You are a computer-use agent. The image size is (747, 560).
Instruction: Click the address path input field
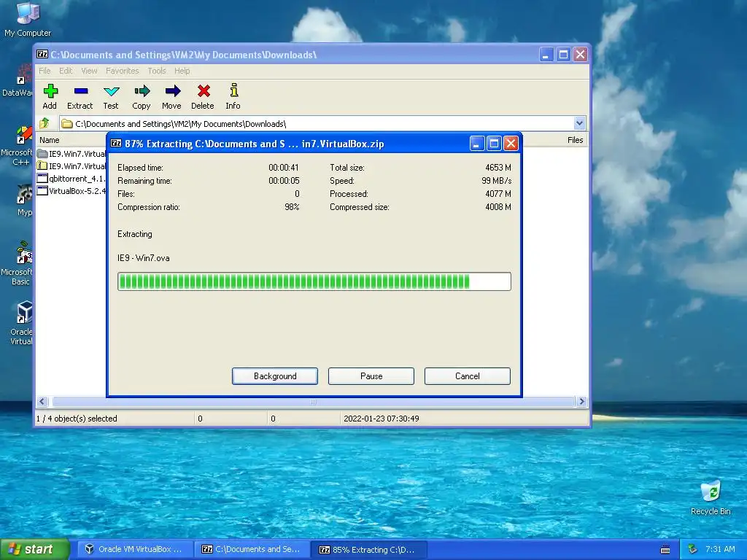[317, 124]
